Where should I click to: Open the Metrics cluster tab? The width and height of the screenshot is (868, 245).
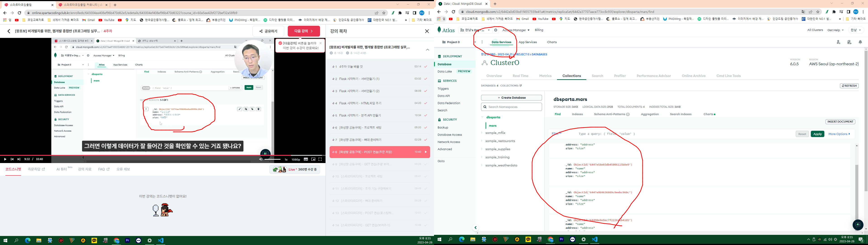click(x=545, y=76)
